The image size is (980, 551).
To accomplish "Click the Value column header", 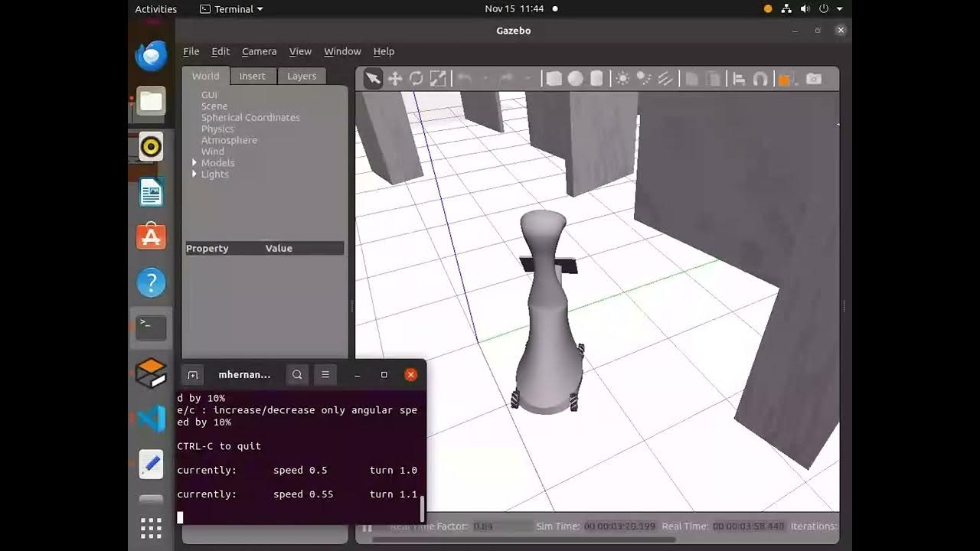I will point(279,249).
